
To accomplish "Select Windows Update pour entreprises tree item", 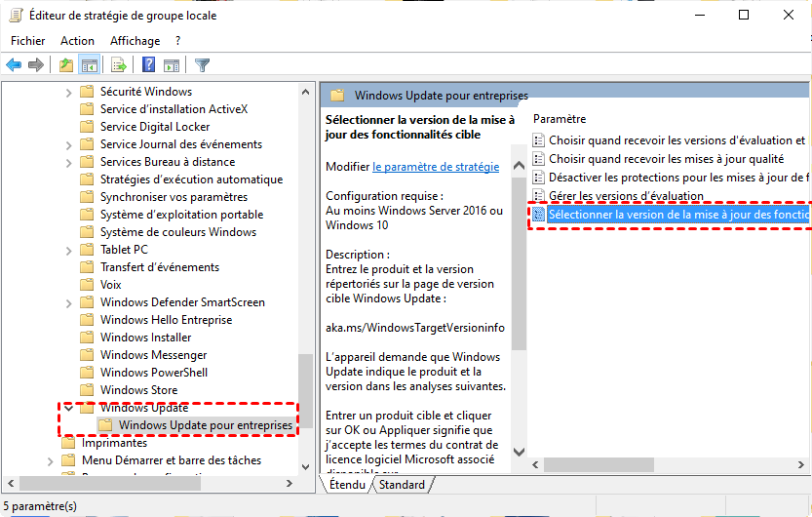I will click(206, 425).
